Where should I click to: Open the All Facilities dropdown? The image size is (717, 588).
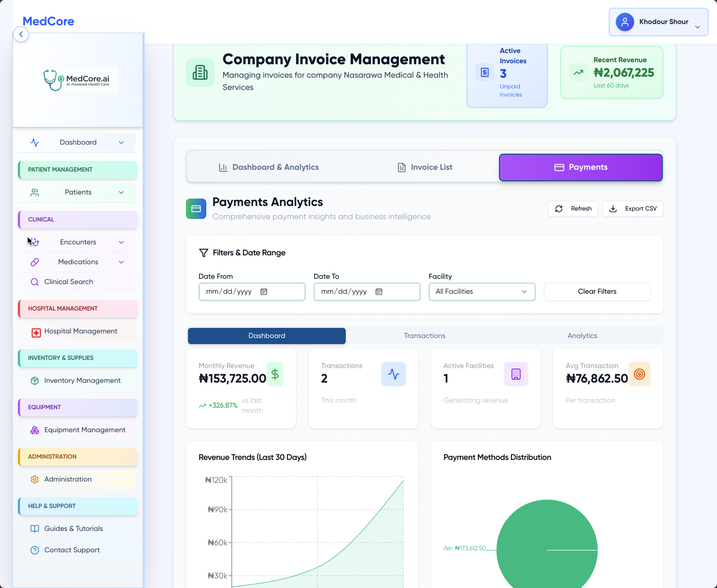[x=481, y=291]
